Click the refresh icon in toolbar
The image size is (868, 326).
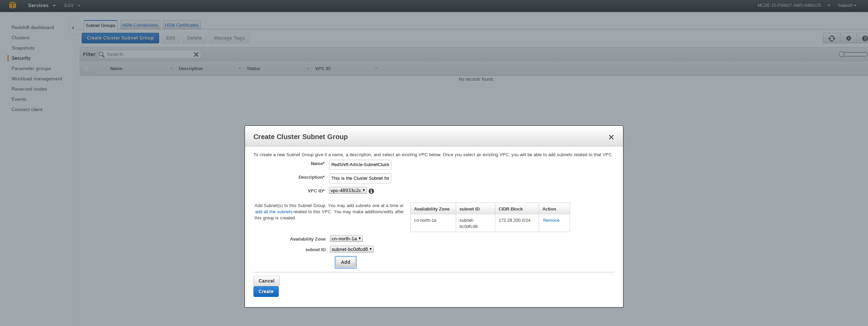[x=832, y=38]
